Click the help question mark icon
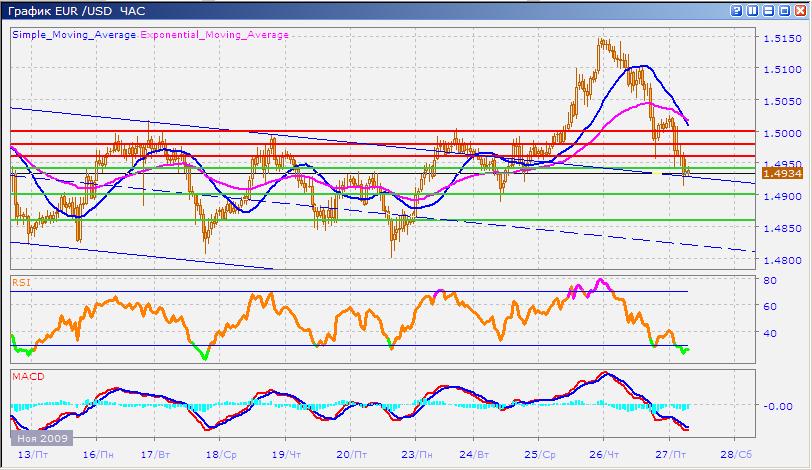Screen dimensions: 812x470 click(736, 11)
